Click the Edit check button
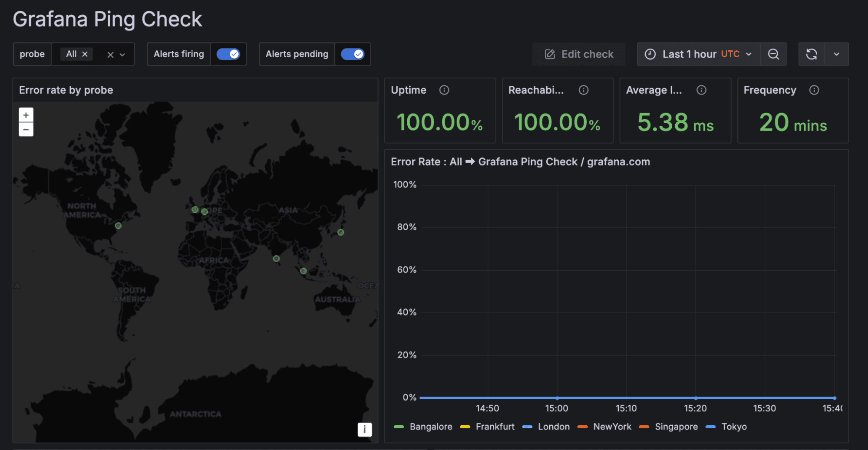The height and width of the screenshot is (450, 868). tap(579, 54)
